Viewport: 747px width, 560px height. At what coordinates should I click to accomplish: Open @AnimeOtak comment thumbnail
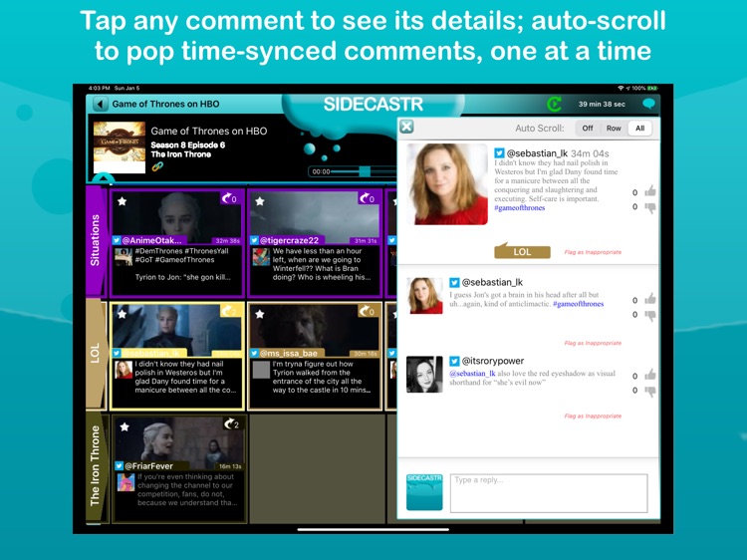(x=176, y=217)
